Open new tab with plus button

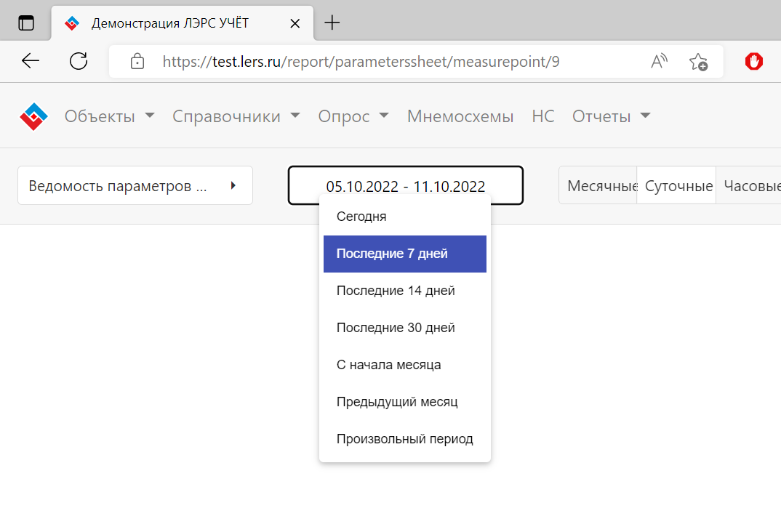332,23
